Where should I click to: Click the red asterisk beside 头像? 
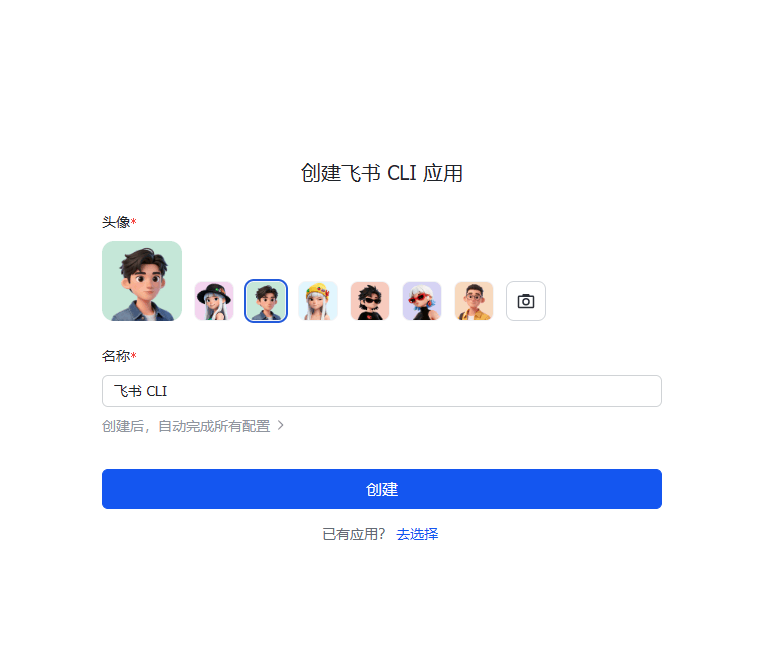[x=134, y=221]
